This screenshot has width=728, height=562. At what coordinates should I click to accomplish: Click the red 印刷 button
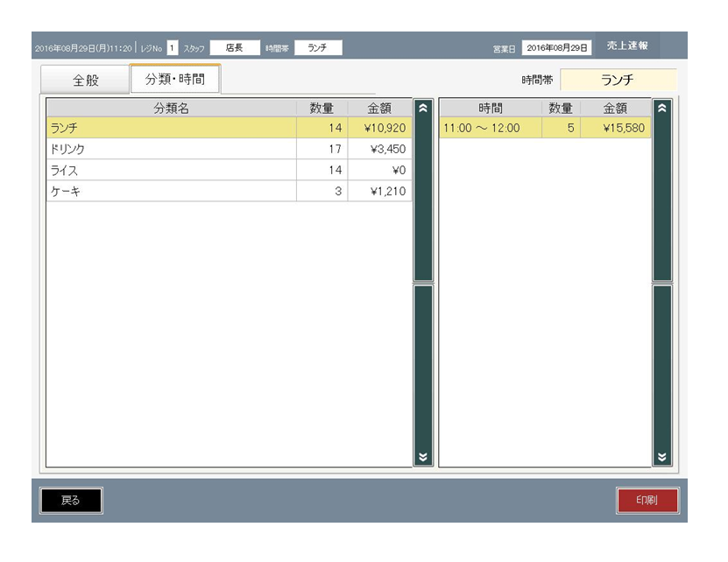647,500
